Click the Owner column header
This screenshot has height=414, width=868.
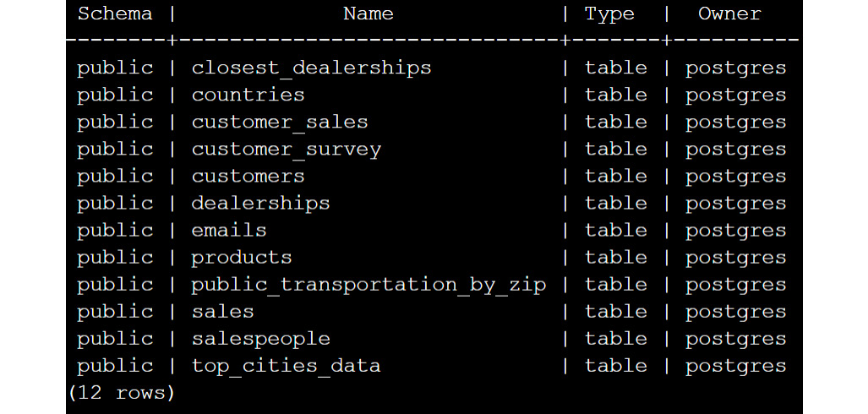click(729, 14)
